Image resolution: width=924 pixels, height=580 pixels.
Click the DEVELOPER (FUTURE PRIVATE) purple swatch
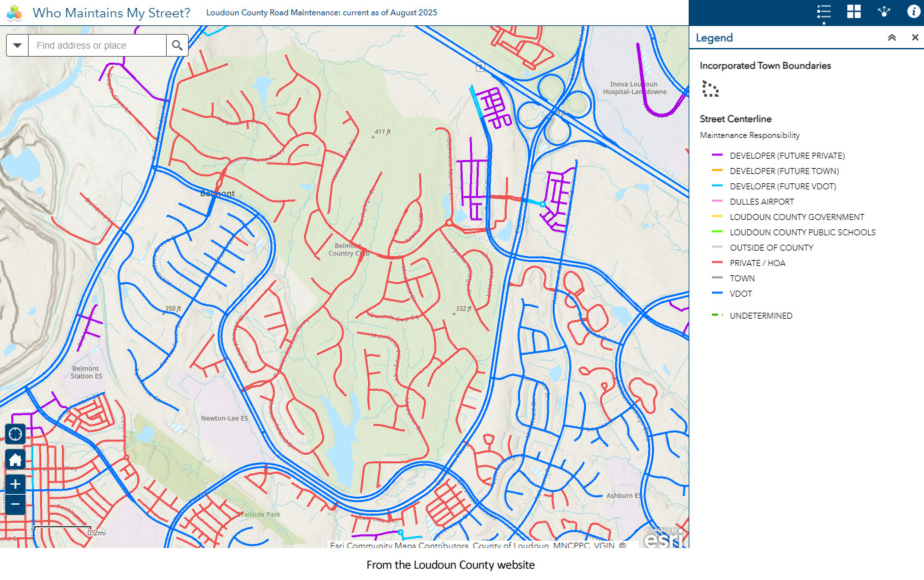pyautogui.click(x=717, y=155)
